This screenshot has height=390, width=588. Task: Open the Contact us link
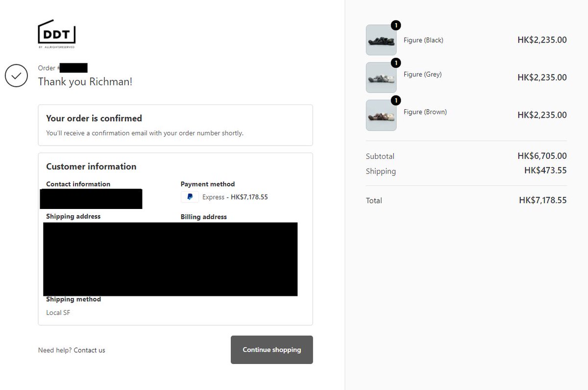[x=89, y=350]
